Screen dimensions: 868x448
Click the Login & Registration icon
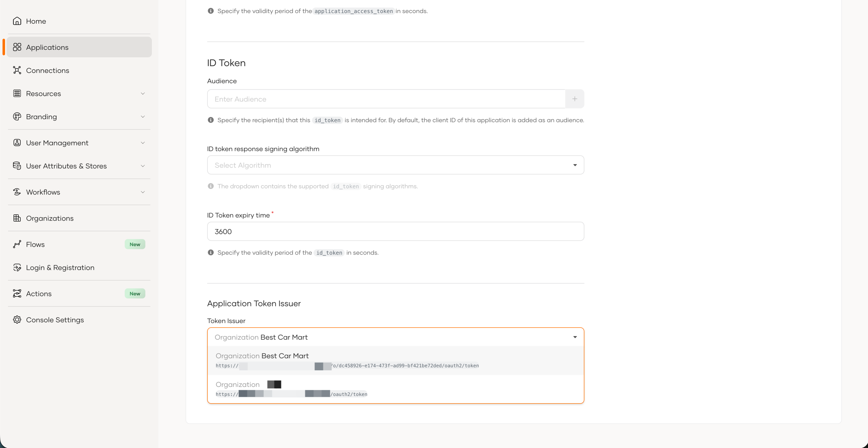pos(17,267)
